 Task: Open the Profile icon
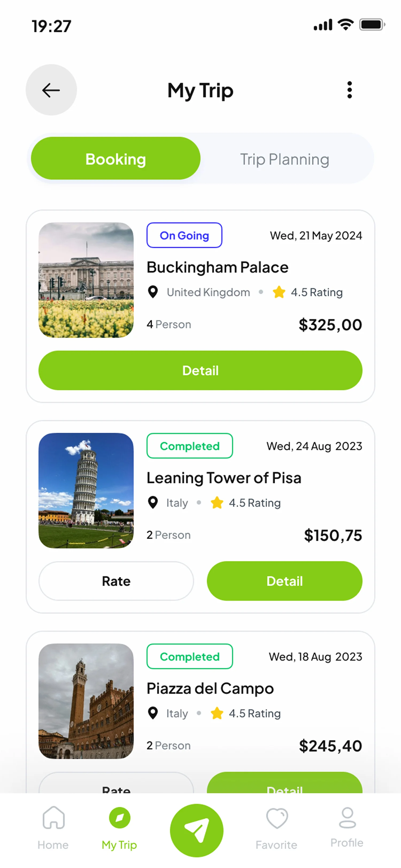[347, 818]
